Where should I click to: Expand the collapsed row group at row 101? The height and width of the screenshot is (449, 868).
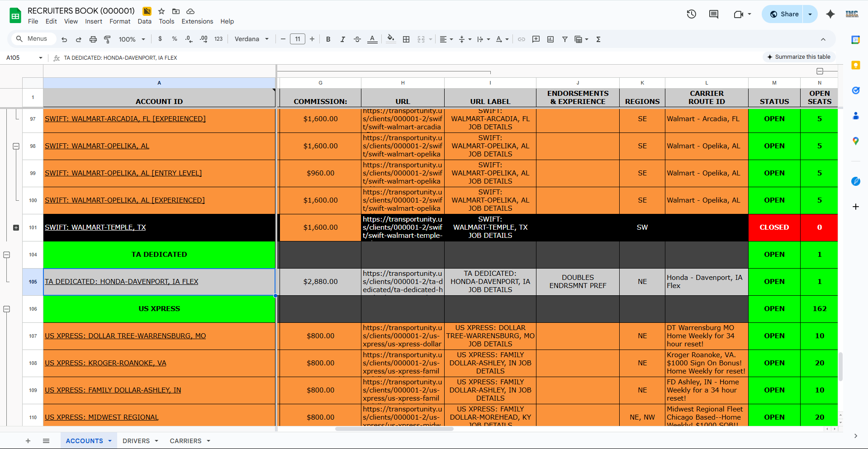click(16, 227)
